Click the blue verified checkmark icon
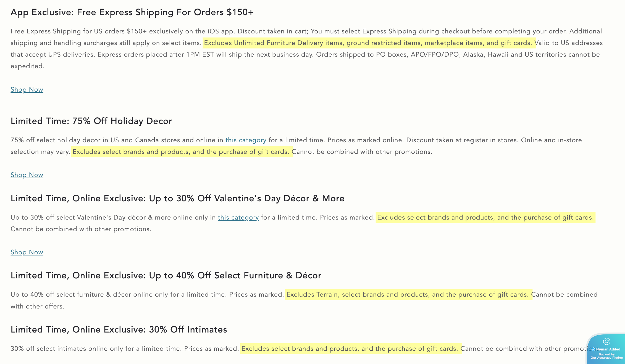 point(593,349)
